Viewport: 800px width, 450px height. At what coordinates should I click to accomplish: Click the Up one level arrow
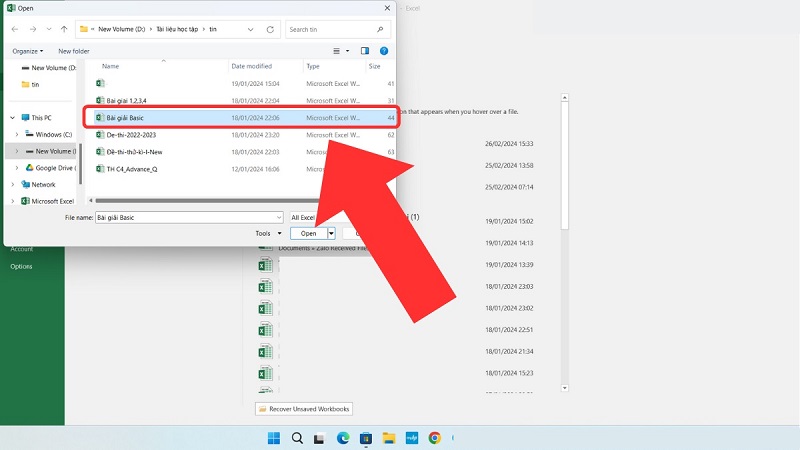(x=64, y=29)
